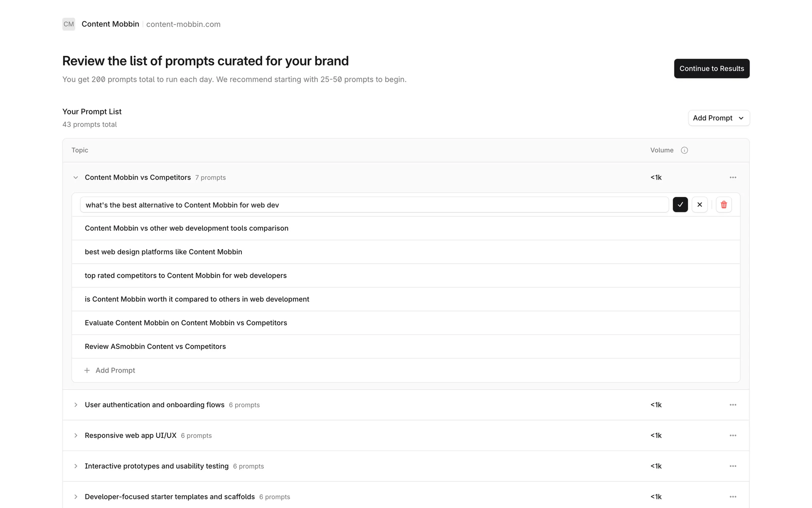Click the prompt text edit field
This screenshot has height=508, width=812.
click(x=374, y=205)
